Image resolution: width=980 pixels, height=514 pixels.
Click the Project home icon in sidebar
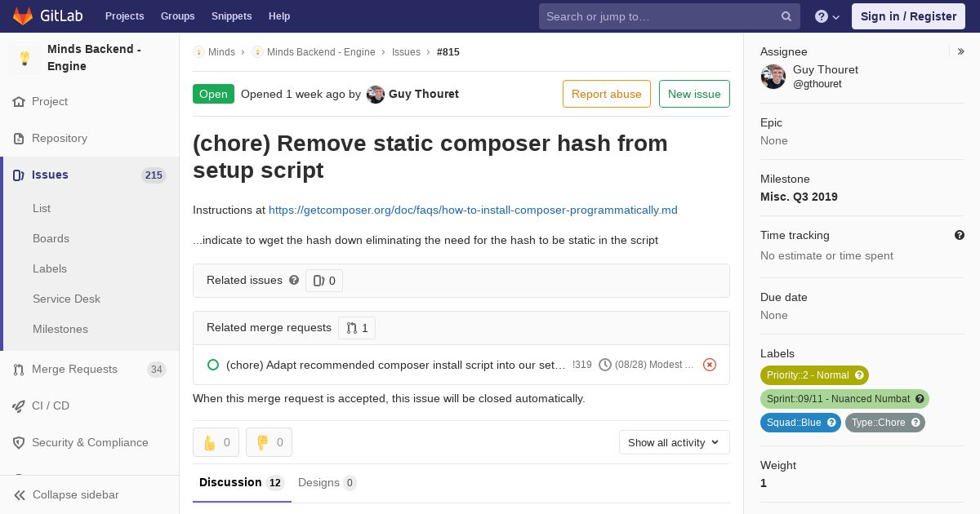[19, 102]
